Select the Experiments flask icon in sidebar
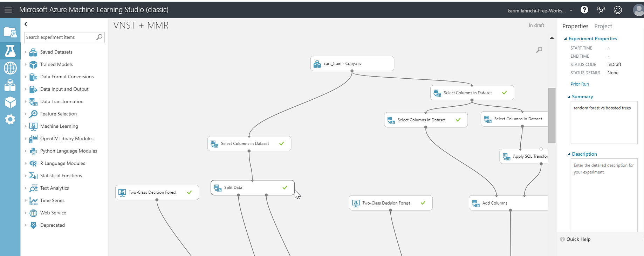Screen dimensions: 644x256 (x=10, y=51)
